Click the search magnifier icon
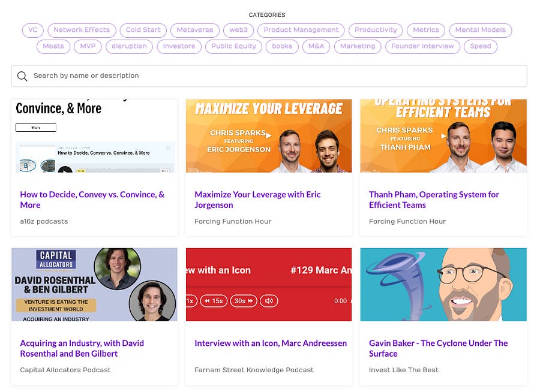This screenshot has width=540, height=392. pyautogui.click(x=22, y=76)
